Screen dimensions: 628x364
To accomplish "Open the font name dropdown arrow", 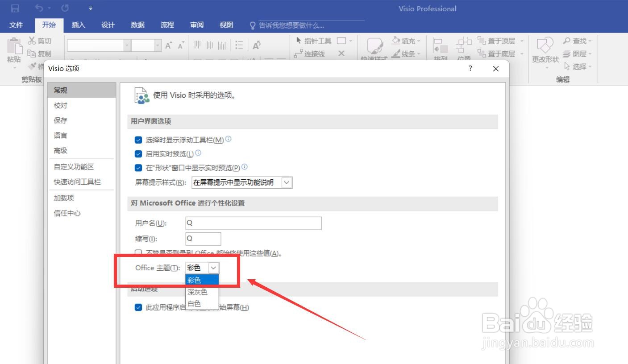I will (x=127, y=45).
